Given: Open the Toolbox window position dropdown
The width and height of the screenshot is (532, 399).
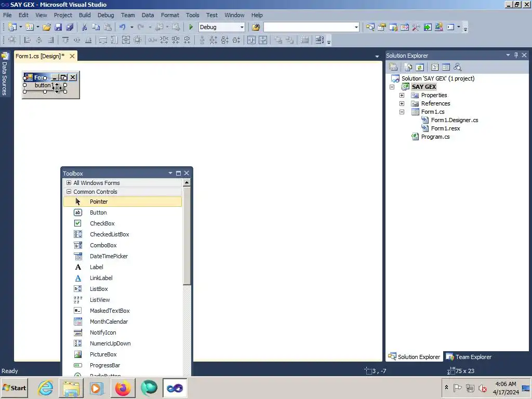Looking at the screenshot, I should coord(170,173).
